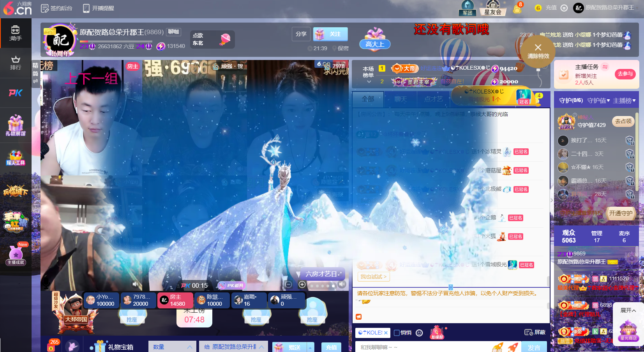This screenshot has width=644, height=352.
Task: Open the 小助手 assistant icon in sidebar
Action: tap(16, 33)
